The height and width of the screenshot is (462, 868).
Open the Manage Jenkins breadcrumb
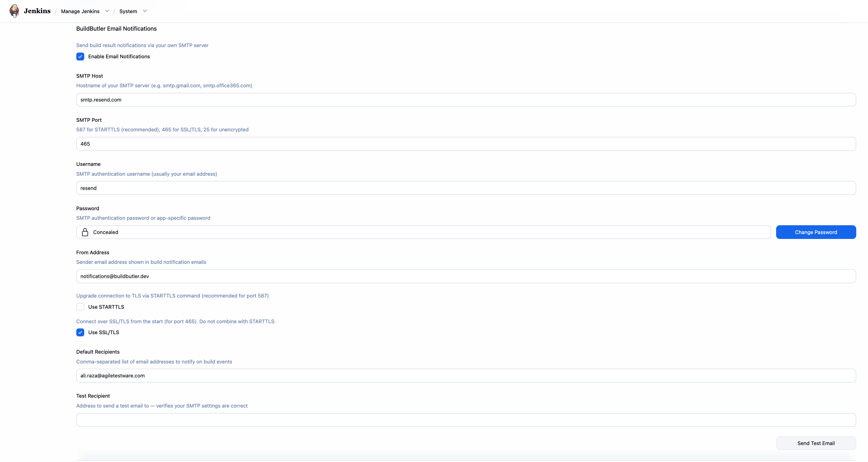coord(80,11)
